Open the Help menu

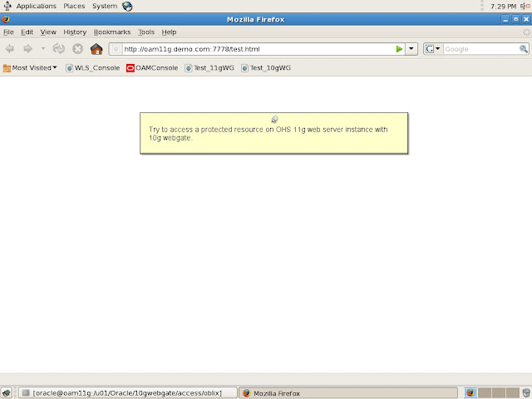pos(169,32)
